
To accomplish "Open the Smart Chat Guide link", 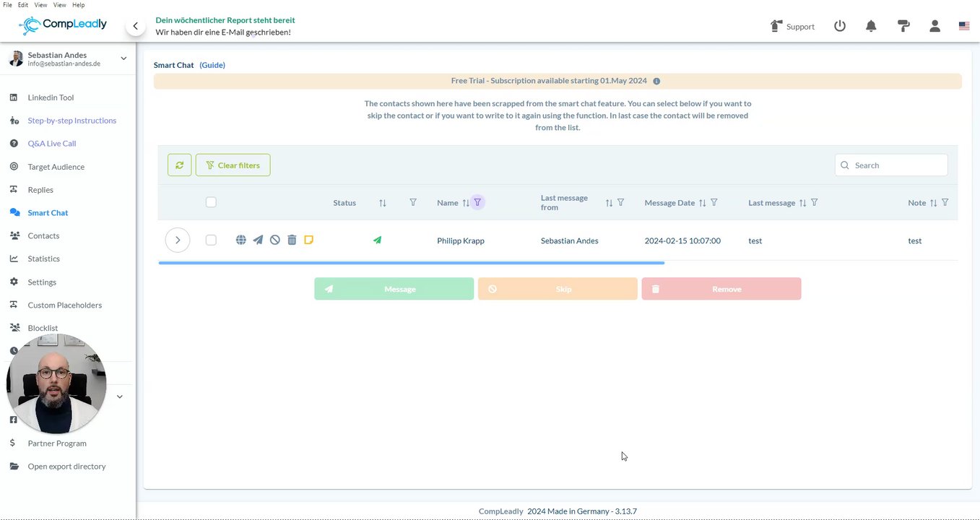I will pos(212,65).
